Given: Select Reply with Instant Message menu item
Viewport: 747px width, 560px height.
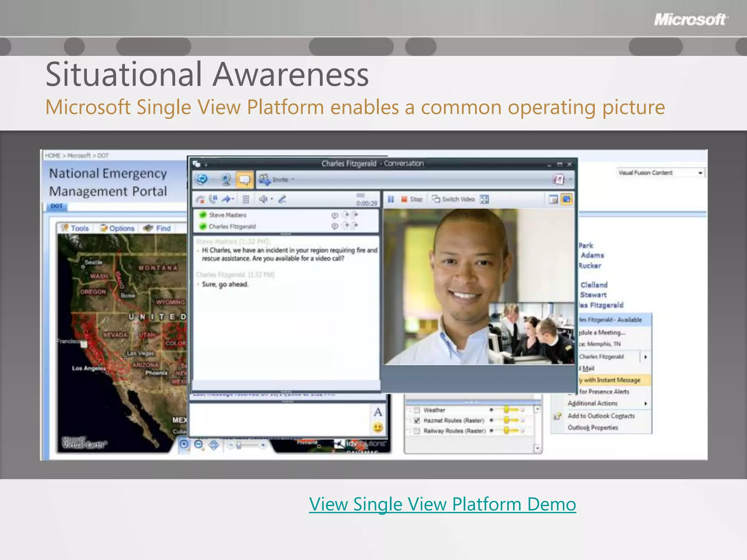Looking at the screenshot, I should pos(614,380).
